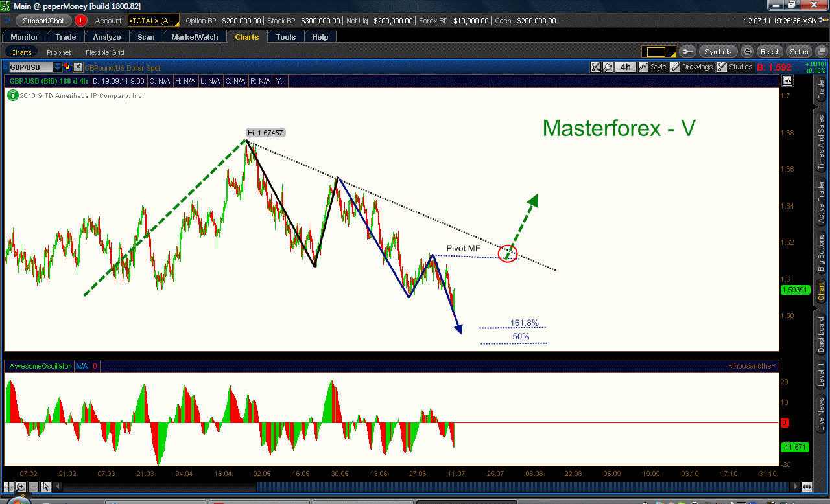Click the red alert exclamation icon
Screen dimensions: 830x504
pos(81,21)
